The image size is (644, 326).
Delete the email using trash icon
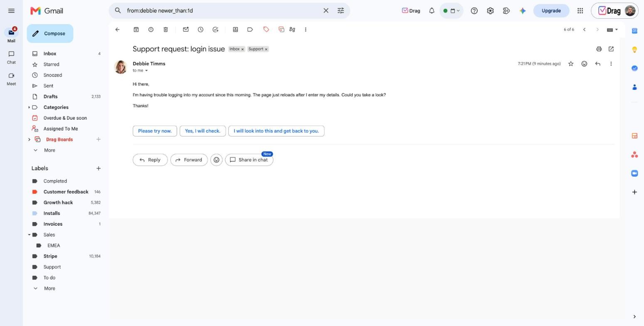pos(165,30)
